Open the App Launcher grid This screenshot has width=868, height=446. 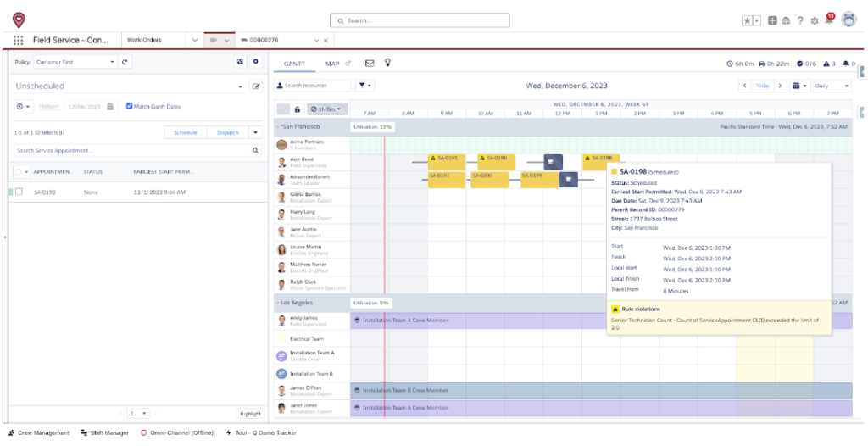[19, 41]
